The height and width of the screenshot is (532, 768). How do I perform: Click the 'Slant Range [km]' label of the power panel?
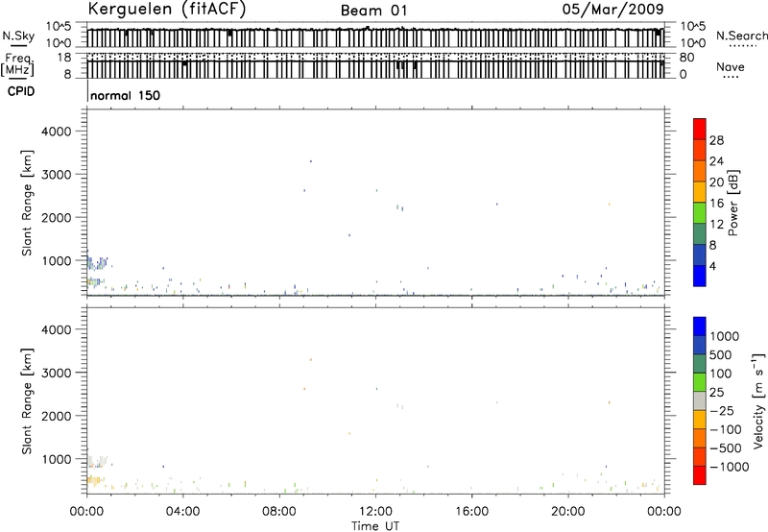pos(27,203)
